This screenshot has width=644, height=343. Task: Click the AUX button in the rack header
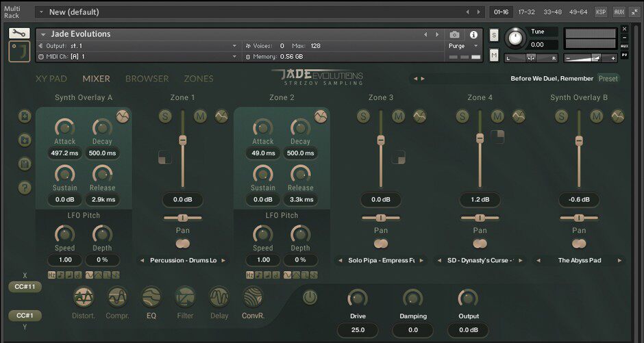619,12
